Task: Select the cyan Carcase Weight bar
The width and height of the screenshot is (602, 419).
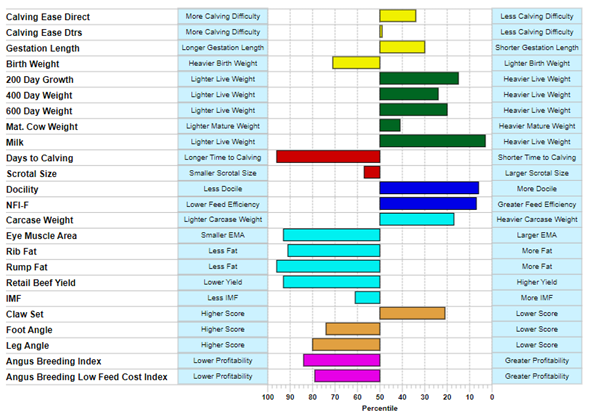Action: [417, 219]
